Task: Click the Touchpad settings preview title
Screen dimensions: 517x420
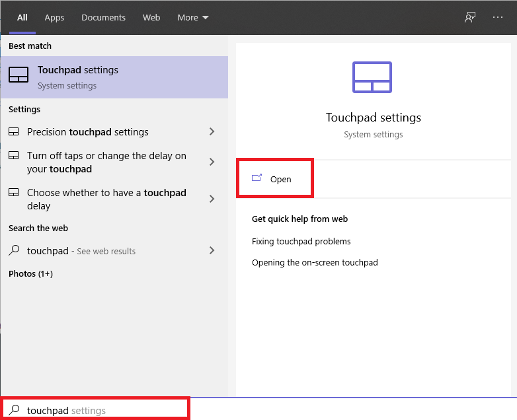Action: point(374,118)
